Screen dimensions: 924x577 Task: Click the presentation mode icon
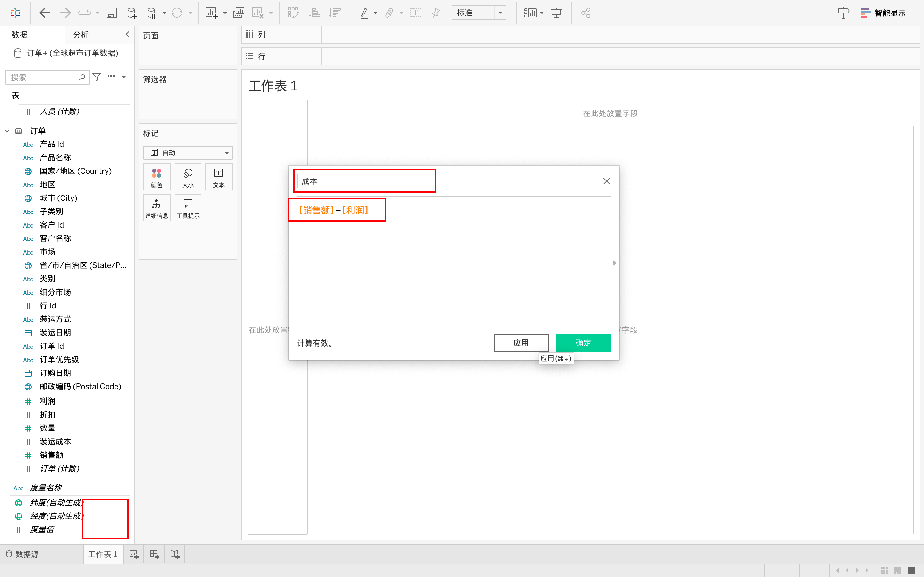[x=556, y=13]
